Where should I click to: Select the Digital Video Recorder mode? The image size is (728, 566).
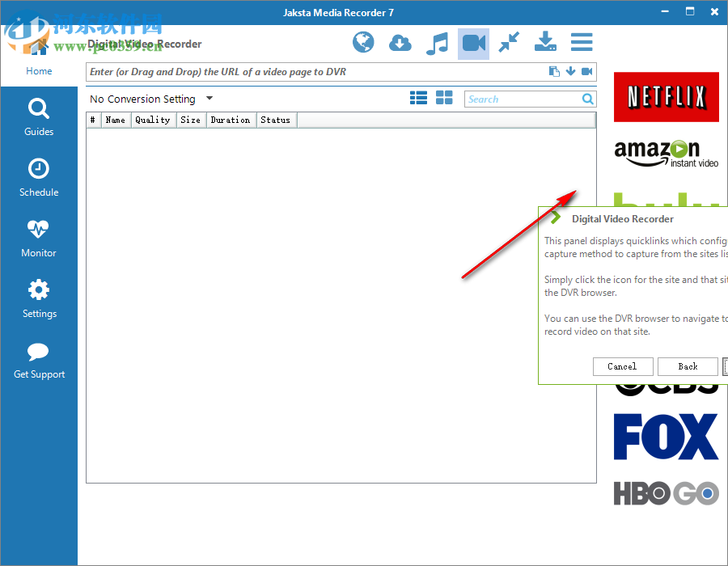tap(474, 42)
